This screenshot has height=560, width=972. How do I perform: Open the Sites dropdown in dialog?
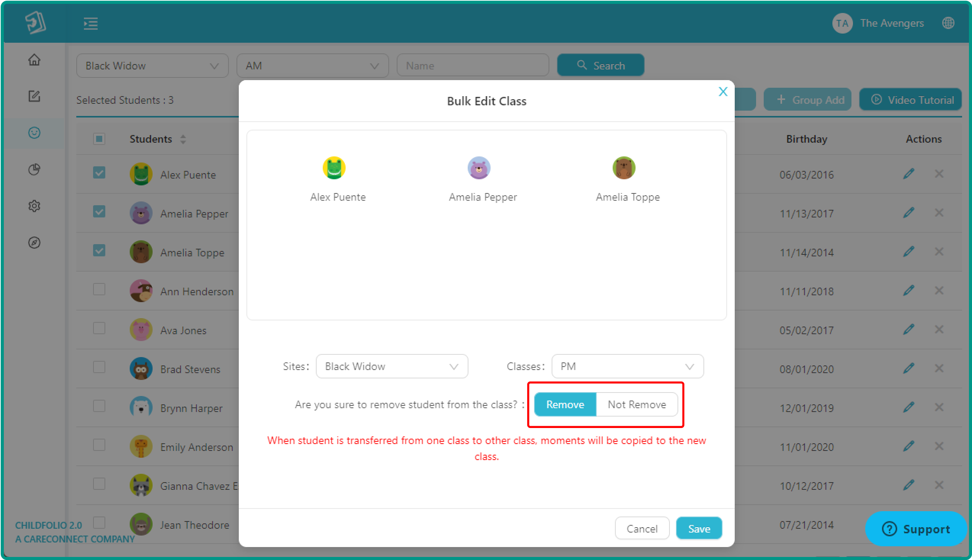[392, 366]
